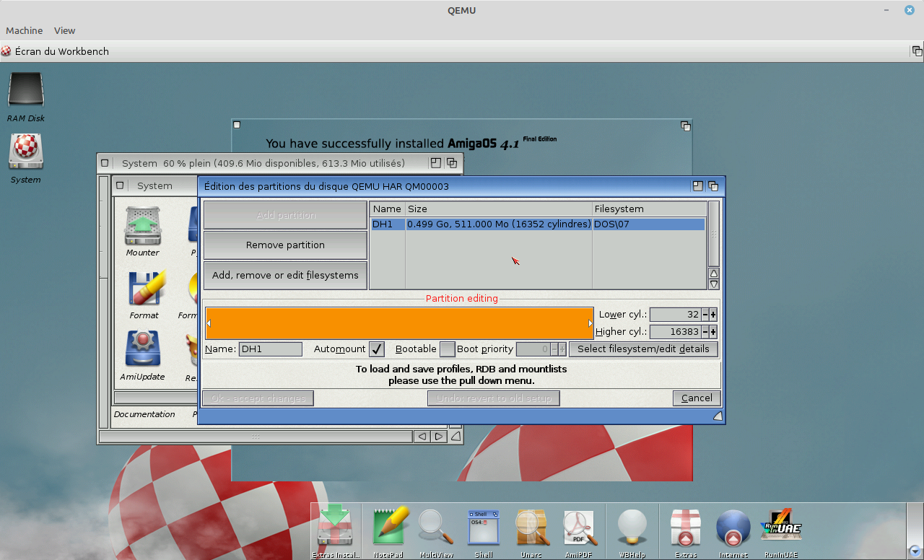Decrease the Higher cyl. value with minus
This screenshot has width=924, height=560.
[x=705, y=332]
